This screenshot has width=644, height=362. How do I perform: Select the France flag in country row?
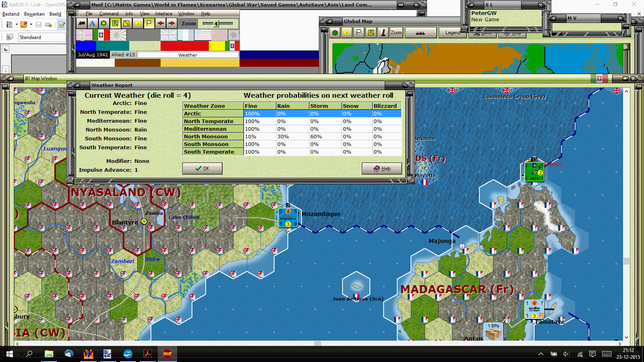[x=186, y=35]
